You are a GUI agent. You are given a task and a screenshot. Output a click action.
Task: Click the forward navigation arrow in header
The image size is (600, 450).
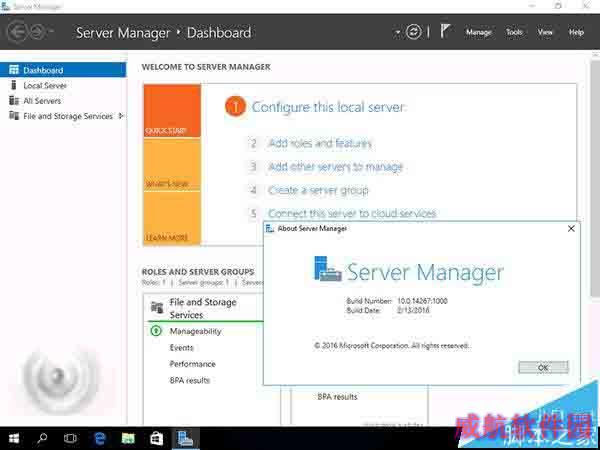pos(38,32)
